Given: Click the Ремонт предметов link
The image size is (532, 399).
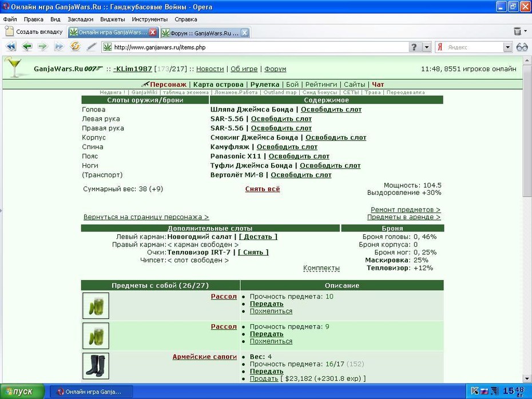Looking at the screenshot, I should pos(406,210).
